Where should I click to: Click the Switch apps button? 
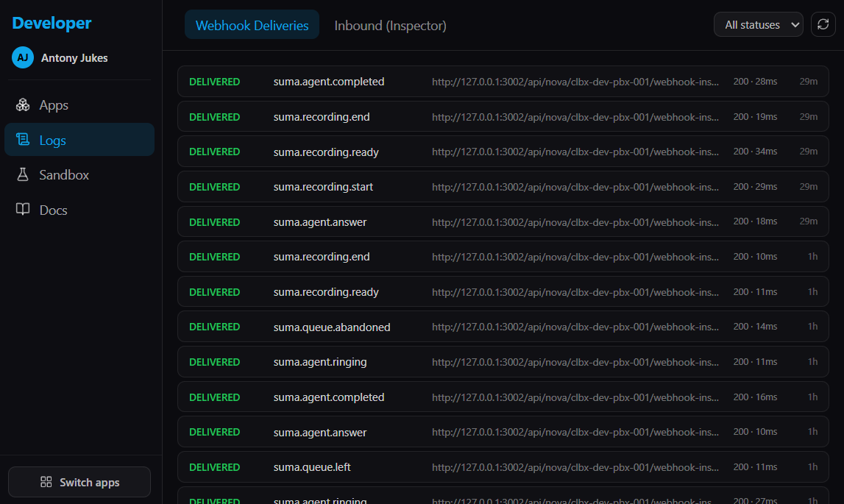click(x=79, y=482)
